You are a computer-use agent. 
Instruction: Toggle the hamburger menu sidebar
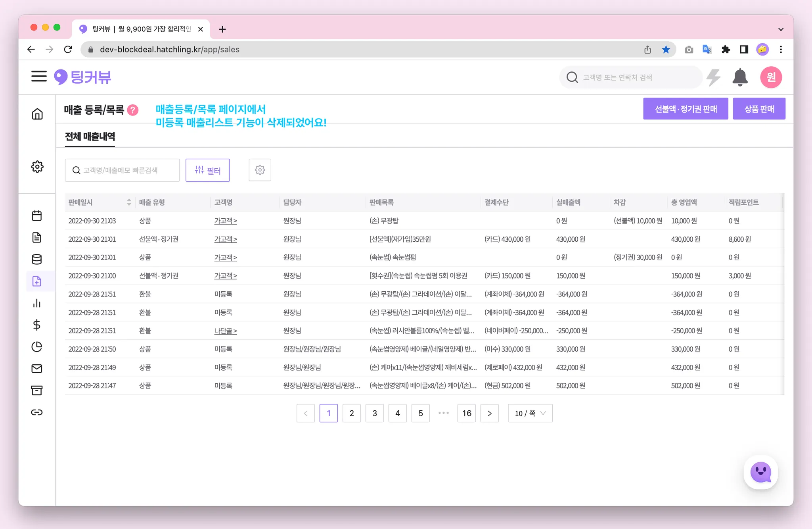[39, 76]
